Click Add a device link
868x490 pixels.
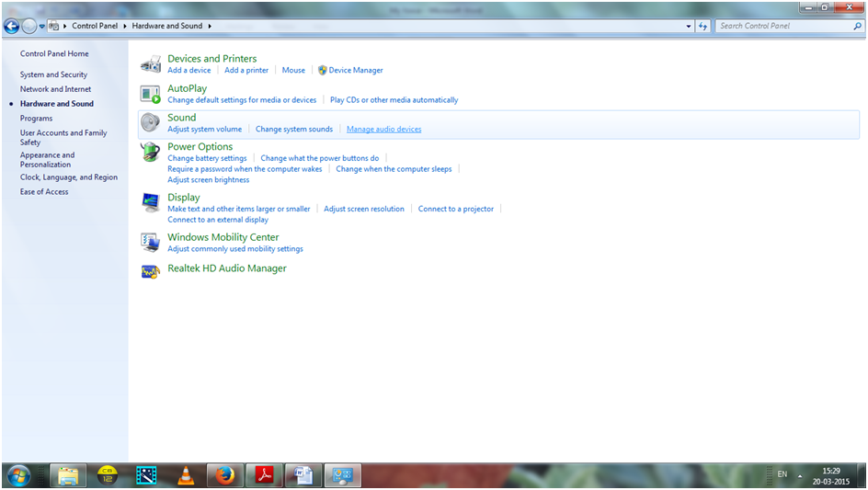pyautogui.click(x=189, y=70)
